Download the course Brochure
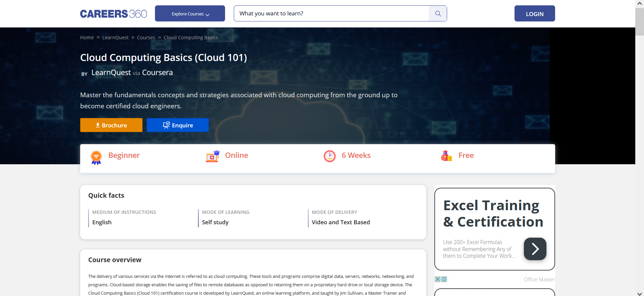Screen dimensions: 644x296 111,125
